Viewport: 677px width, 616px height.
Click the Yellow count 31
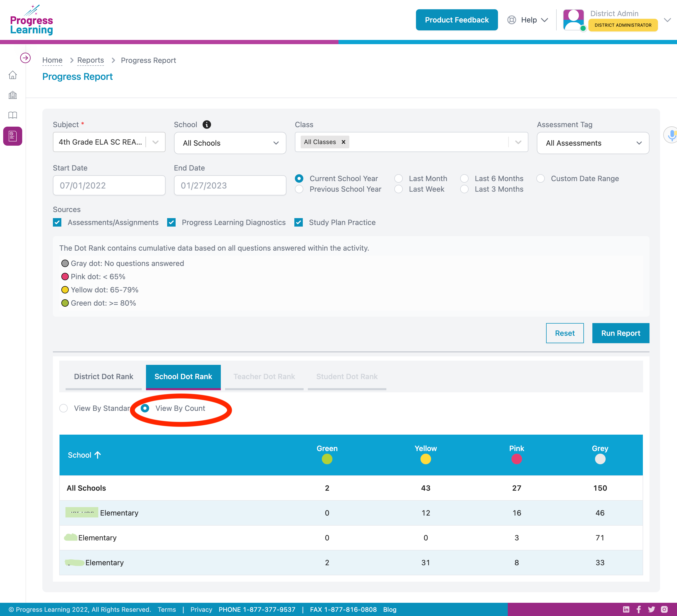(426, 563)
